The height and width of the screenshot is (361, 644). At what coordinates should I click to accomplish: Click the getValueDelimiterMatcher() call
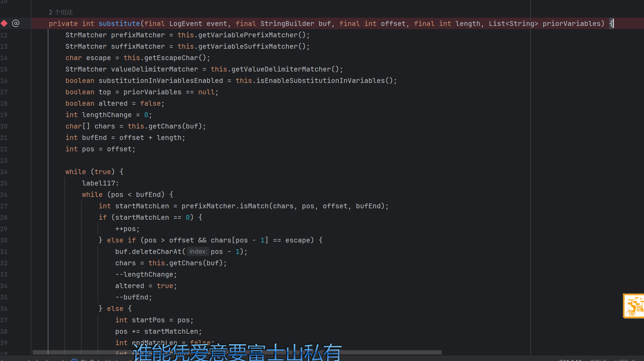click(285, 69)
